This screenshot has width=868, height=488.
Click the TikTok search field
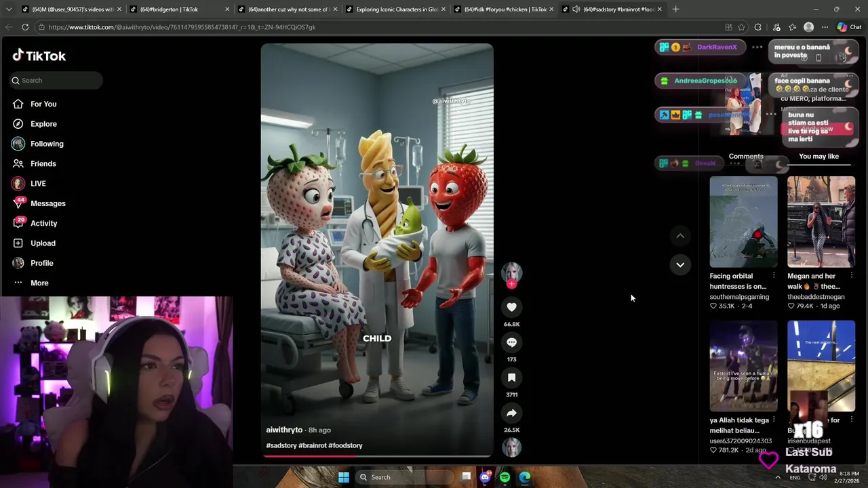pos(56,80)
